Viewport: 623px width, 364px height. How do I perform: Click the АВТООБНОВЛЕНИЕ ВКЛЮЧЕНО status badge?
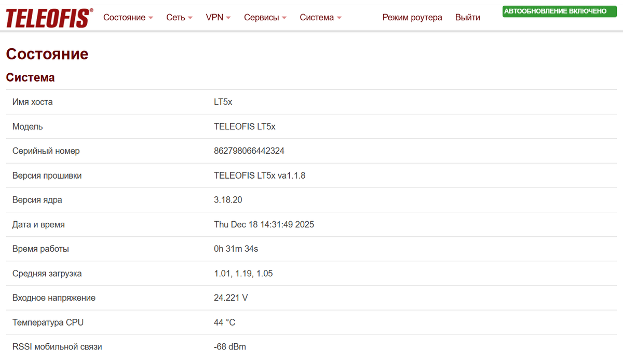tap(559, 11)
